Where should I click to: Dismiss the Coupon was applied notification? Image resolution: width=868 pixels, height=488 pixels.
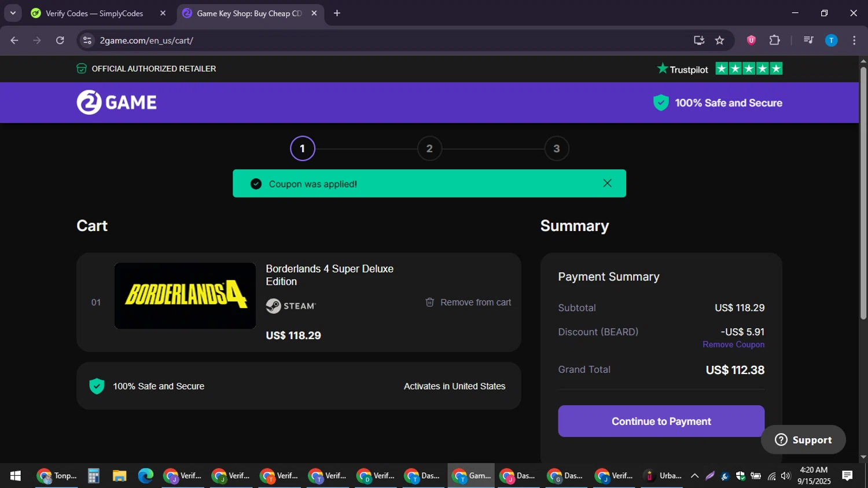[x=607, y=183]
